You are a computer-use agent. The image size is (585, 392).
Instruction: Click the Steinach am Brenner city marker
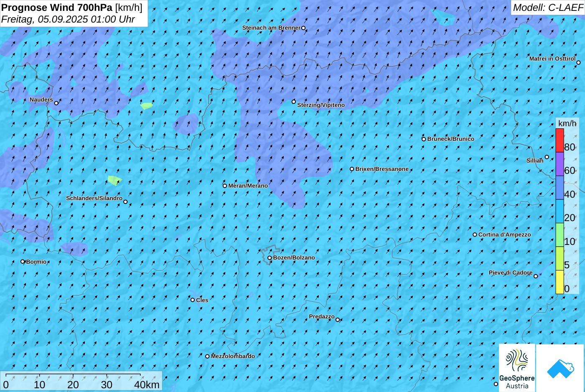click(x=303, y=28)
